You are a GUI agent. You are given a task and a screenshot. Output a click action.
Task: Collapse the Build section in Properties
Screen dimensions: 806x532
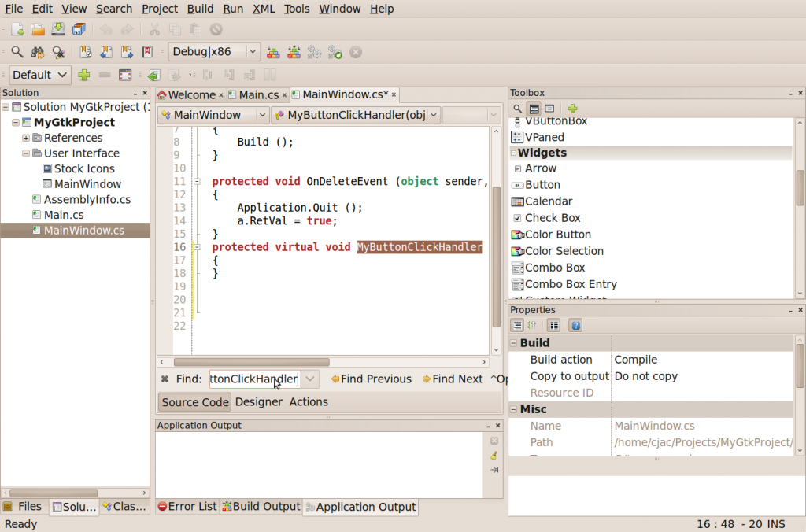click(513, 343)
